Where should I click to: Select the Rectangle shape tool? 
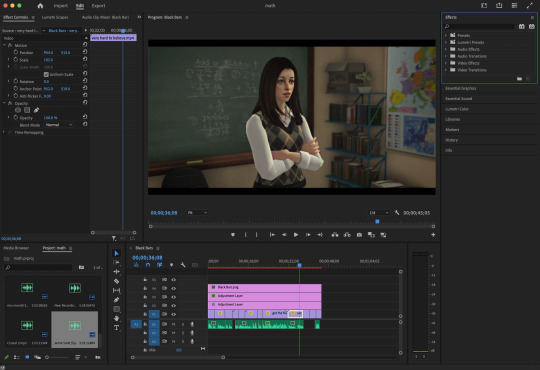[116, 309]
